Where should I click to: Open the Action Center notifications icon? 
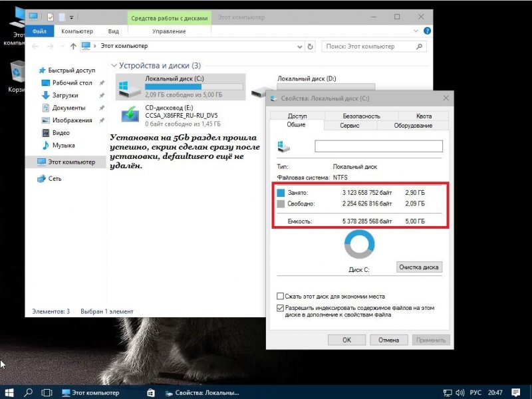click(x=515, y=392)
